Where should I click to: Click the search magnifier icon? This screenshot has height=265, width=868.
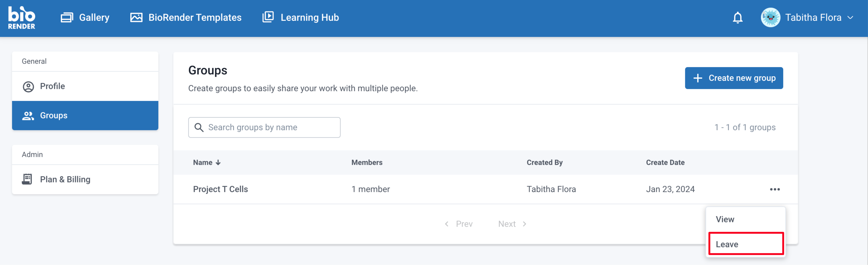click(x=199, y=127)
